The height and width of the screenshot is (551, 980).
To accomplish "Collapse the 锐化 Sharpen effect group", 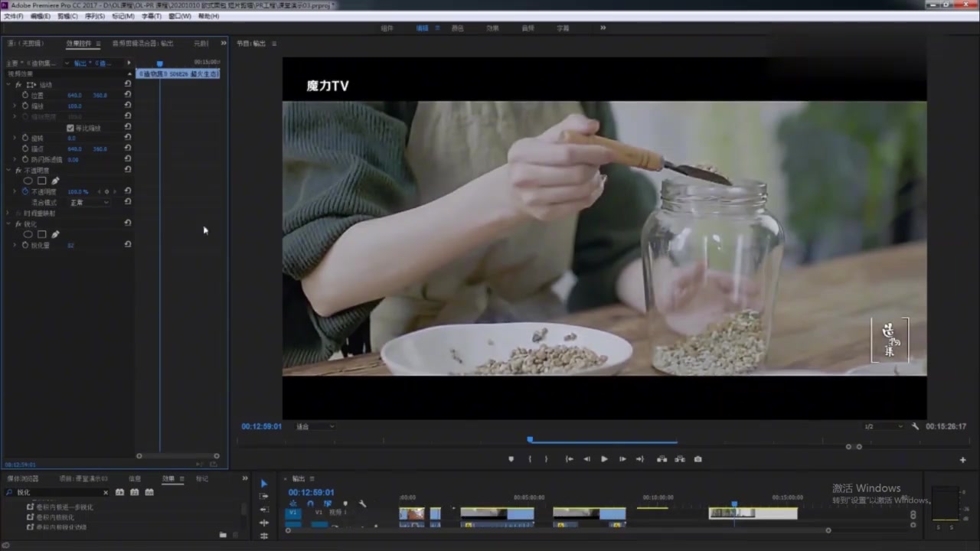I will tap(8, 223).
